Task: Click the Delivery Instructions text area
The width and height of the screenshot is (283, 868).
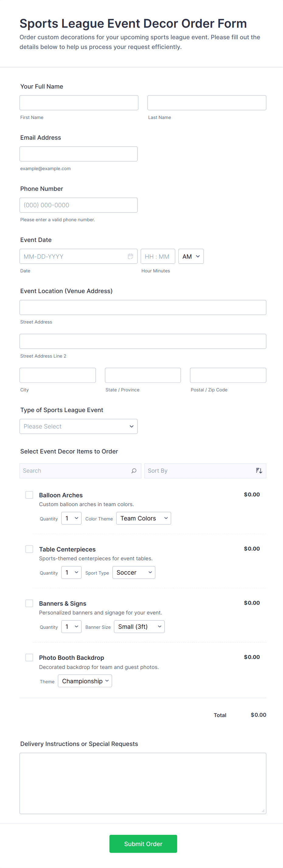Action: click(x=143, y=783)
